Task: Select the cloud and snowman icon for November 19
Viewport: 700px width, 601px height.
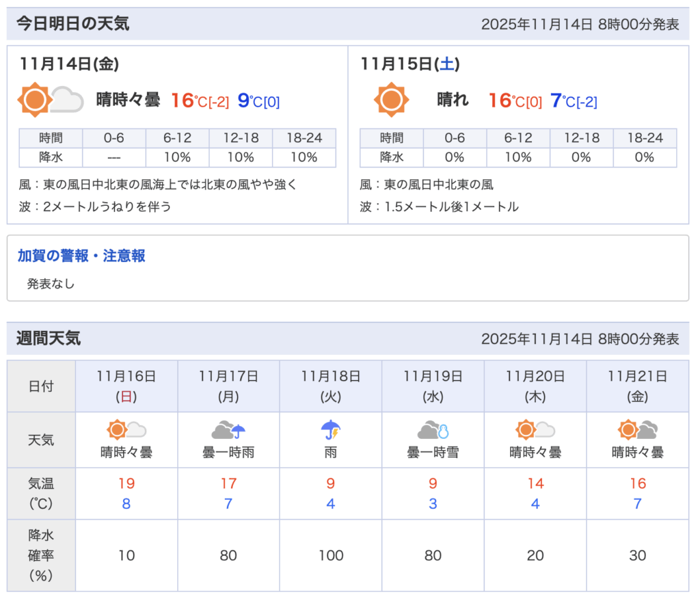Action: (x=433, y=430)
